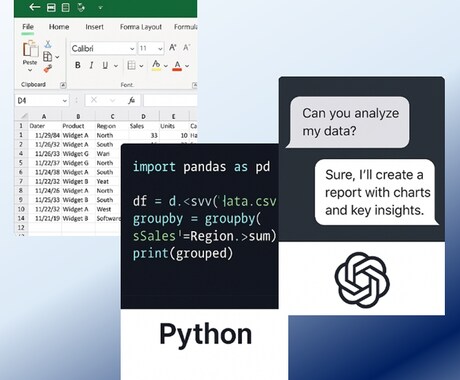460x380 pixels.
Task: Apply the red Font Color
Action: (177, 66)
